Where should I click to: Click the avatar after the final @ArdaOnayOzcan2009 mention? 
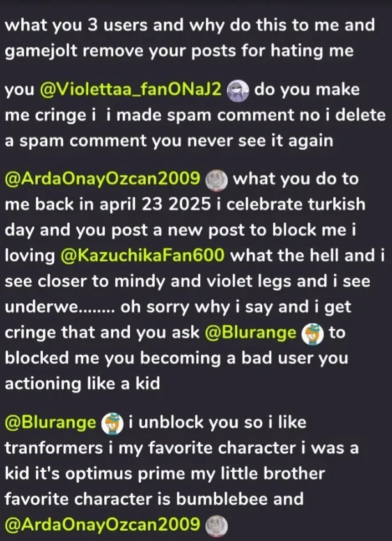click(x=217, y=526)
